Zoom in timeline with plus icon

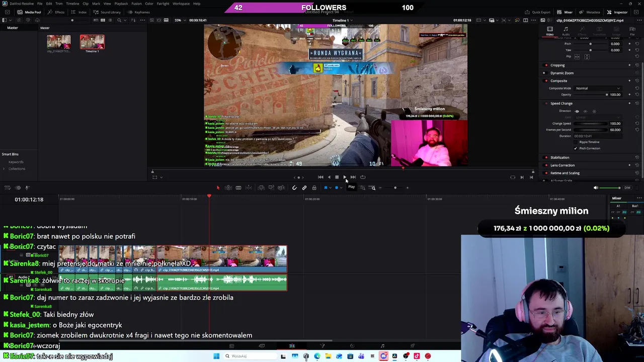tap(408, 188)
